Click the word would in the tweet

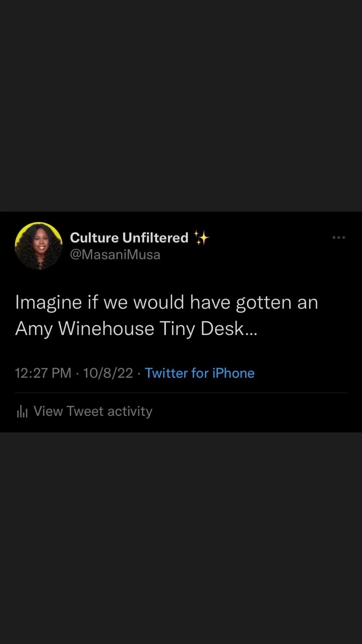[159, 302]
